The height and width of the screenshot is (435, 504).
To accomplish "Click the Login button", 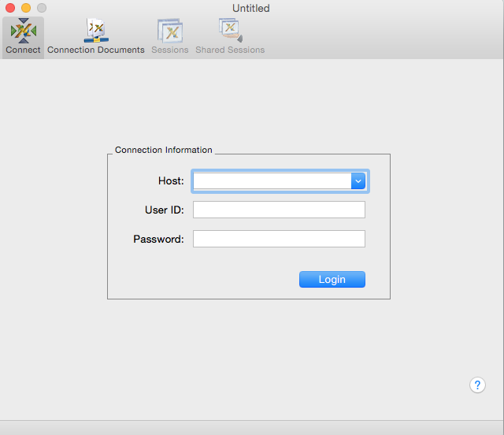I will (x=332, y=279).
